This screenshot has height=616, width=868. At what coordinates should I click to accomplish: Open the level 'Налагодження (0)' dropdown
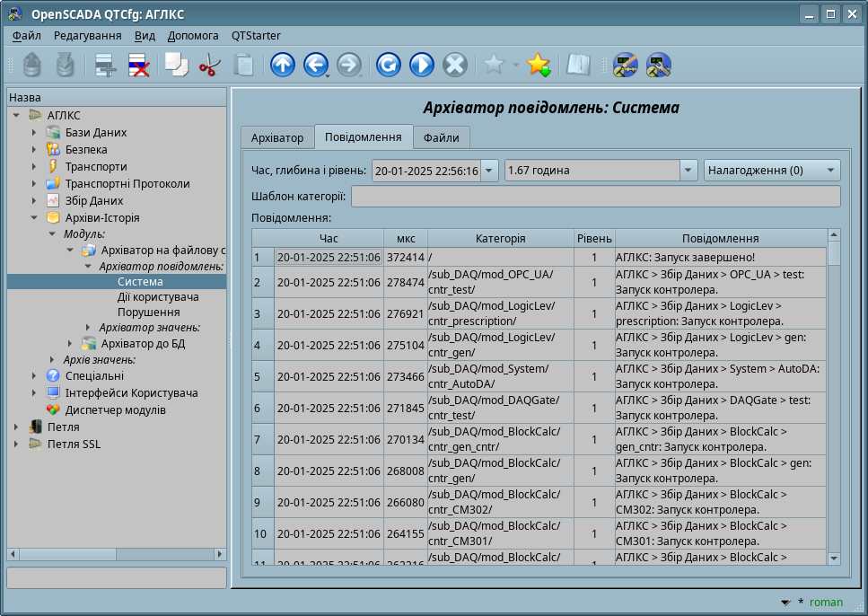[x=772, y=171]
